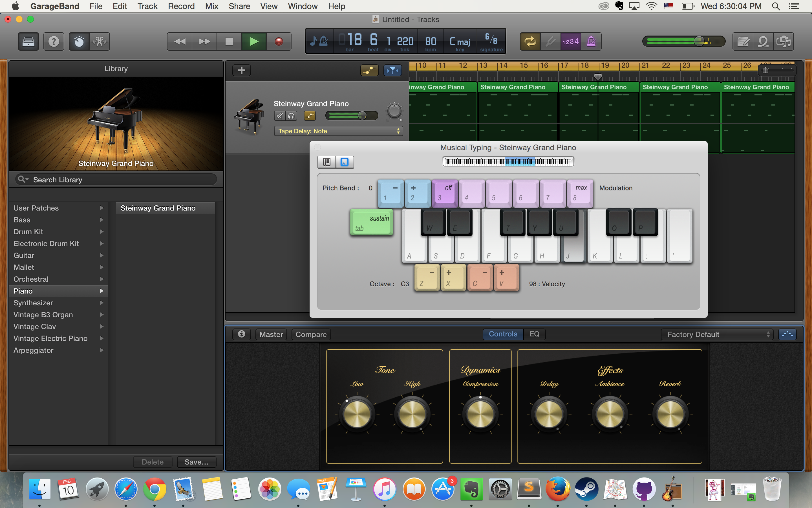Click the Rewind transport button
812x508 pixels.
tap(180, 42)
